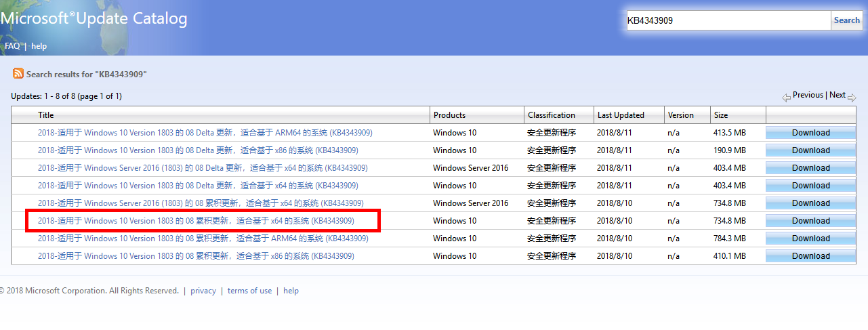Click the 784.3 MB size cell
Screen dimensions: 868x330
coord(730,239)
